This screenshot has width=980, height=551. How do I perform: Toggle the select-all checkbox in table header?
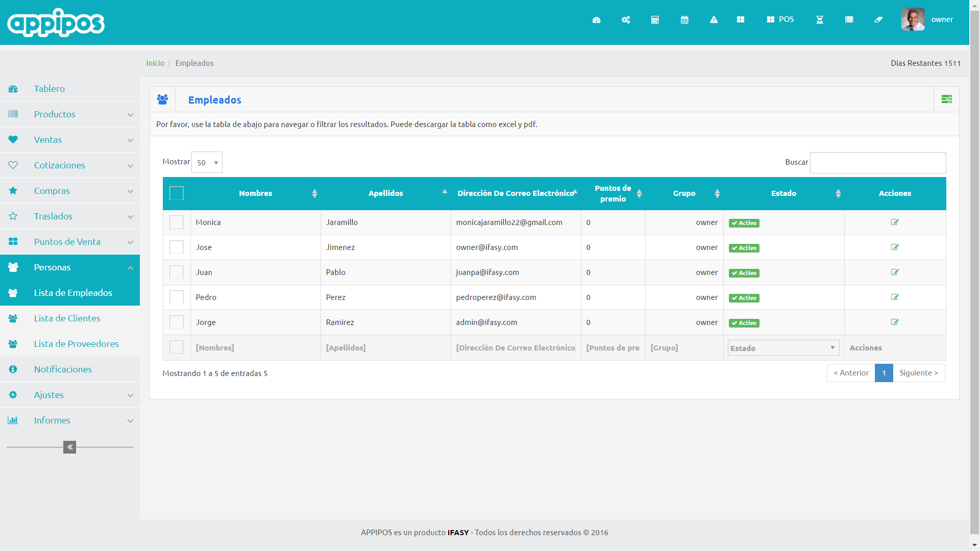pos(177,193)
